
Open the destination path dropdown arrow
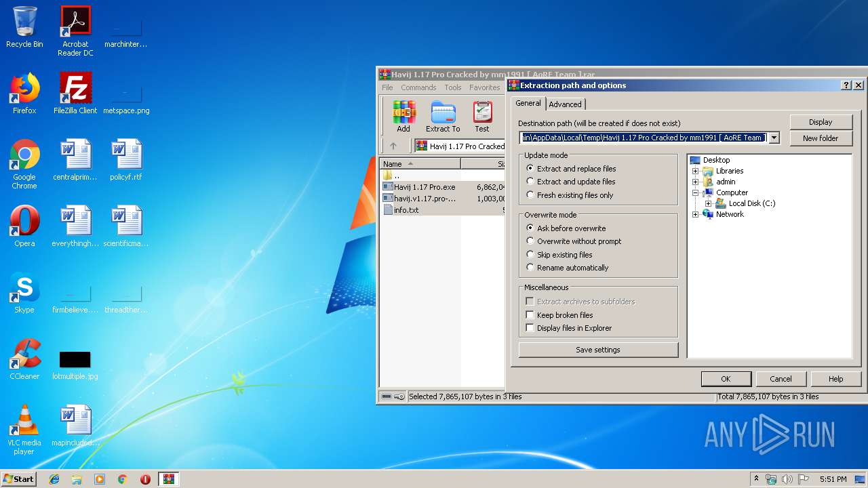coord(774,138)
